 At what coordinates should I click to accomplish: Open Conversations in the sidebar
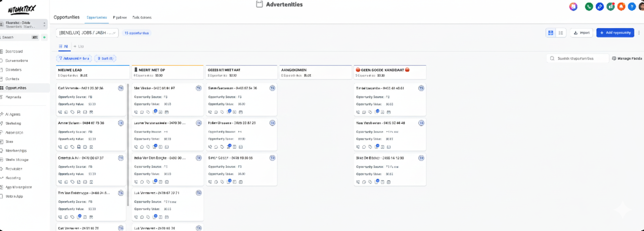(x=17, y=60)
